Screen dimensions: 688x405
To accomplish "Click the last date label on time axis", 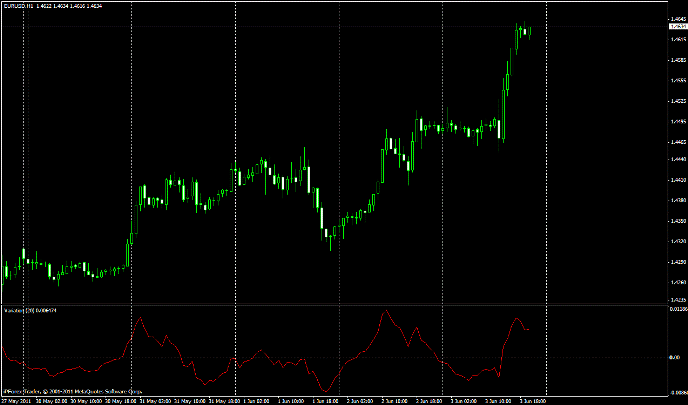I will click(x=526, y=400).
